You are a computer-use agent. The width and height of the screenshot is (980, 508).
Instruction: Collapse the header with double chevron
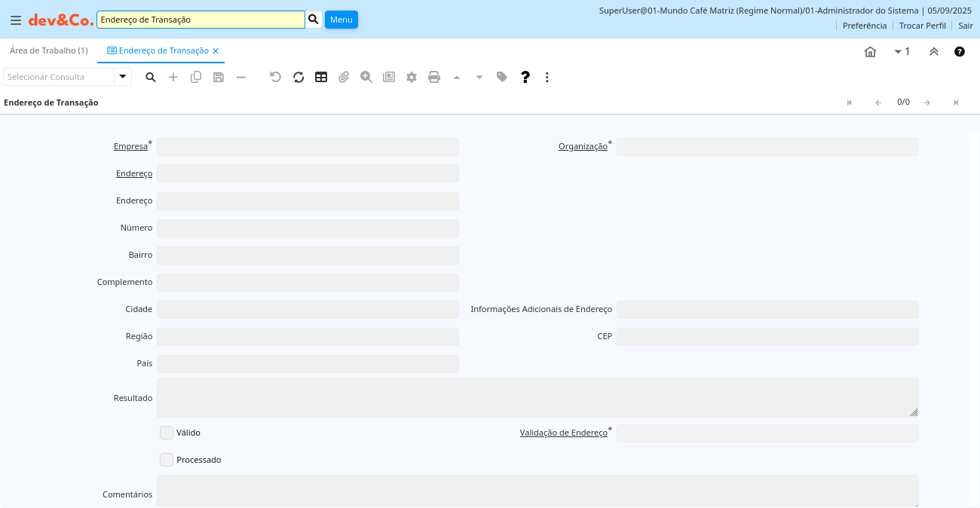(x=933, y=51)
